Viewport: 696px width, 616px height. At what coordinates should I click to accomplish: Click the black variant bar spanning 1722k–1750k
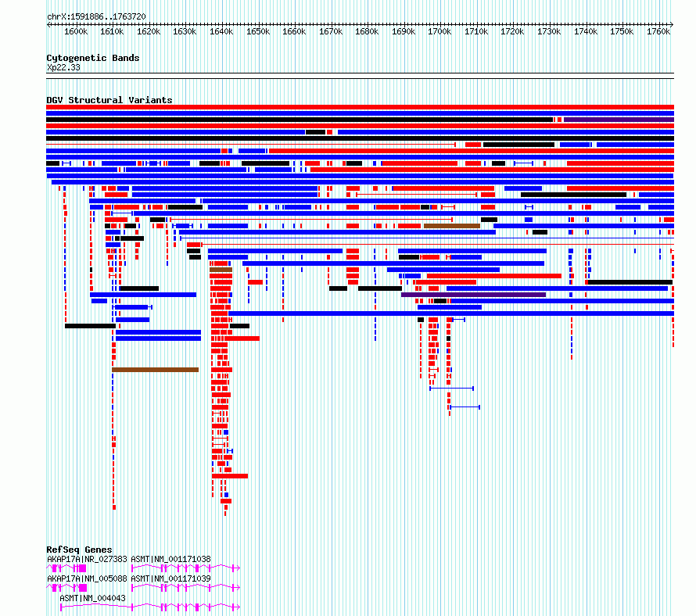tap(573, 195)
